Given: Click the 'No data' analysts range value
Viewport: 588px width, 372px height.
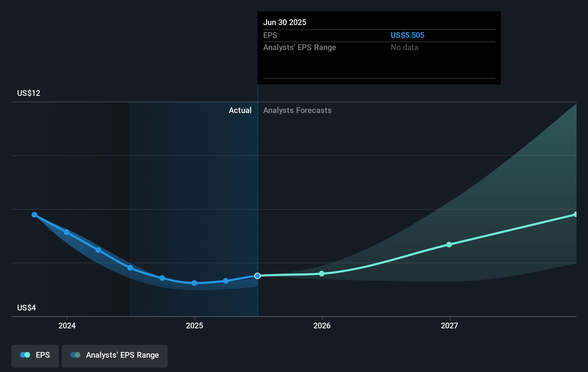Looking at the screenshot, I should pyautogui.click(x=404, y=47).
